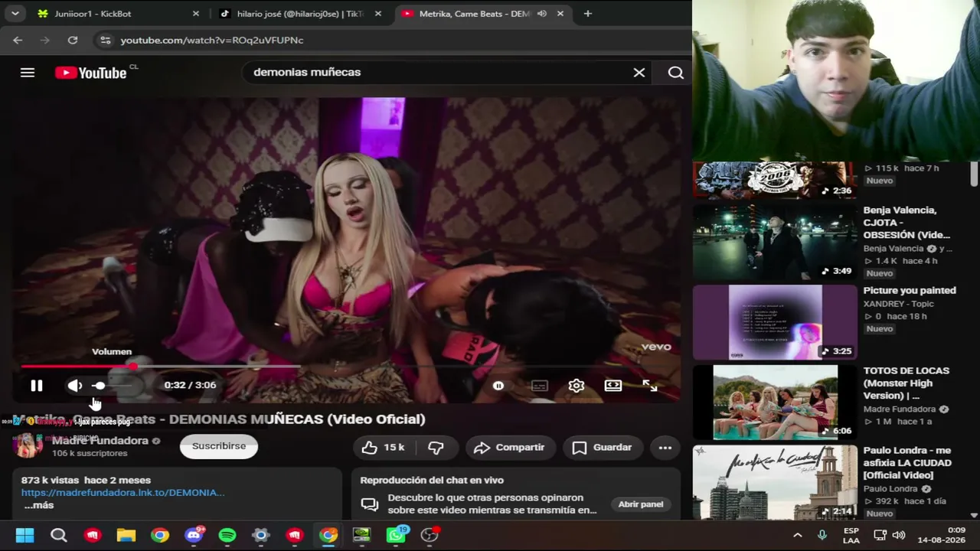Open a new browser tab
Viewport: 980px width, 551px height.
tap(587, 14)
